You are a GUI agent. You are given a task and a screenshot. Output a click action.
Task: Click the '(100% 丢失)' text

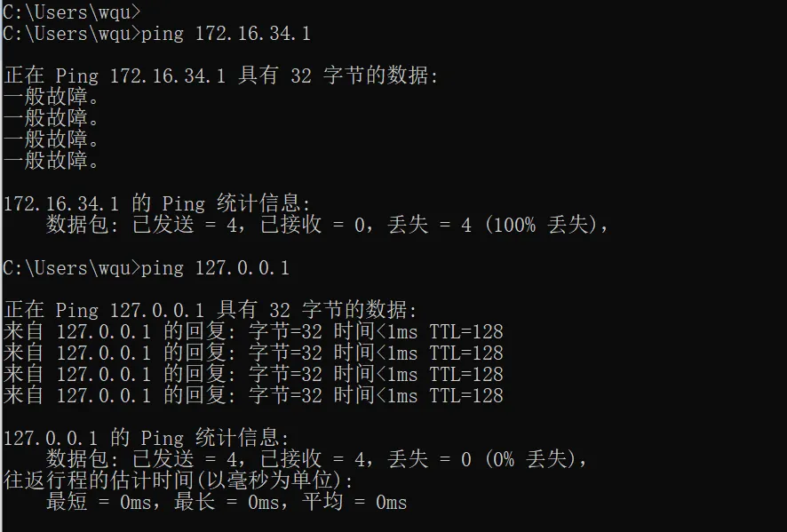545,225
